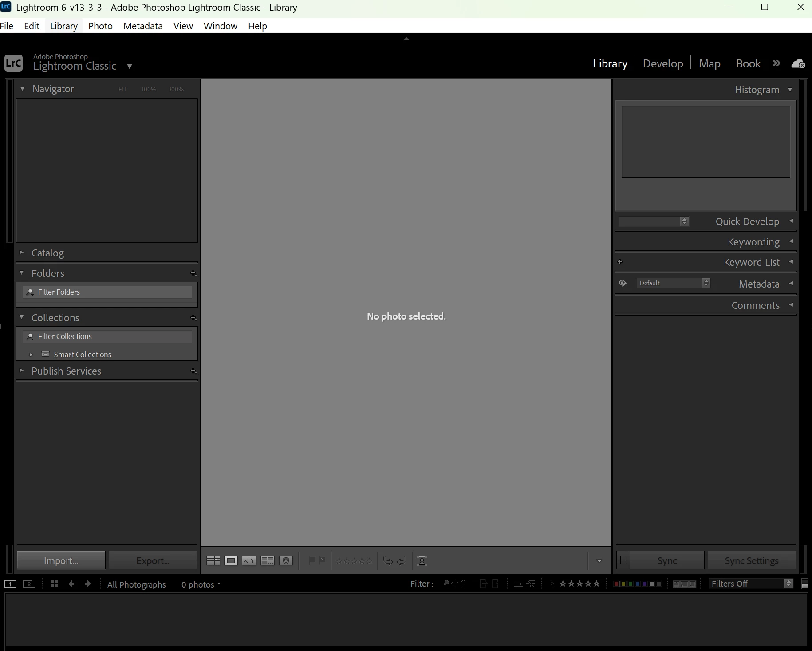Switch to the Book module
The width and height of the screenshot is (812, 651).
tap(748, 63)
